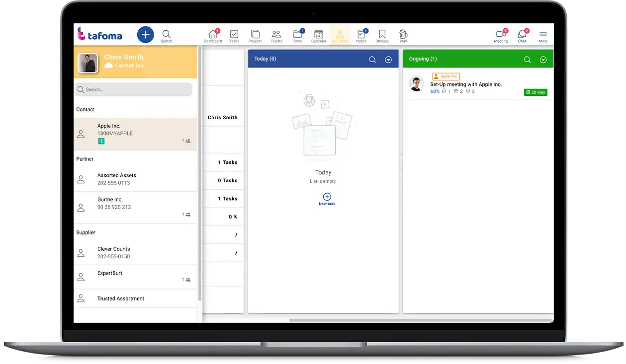The image size is (626, 364).
Task: Click the 0 % value in detail panel
Action: (233, 217)
